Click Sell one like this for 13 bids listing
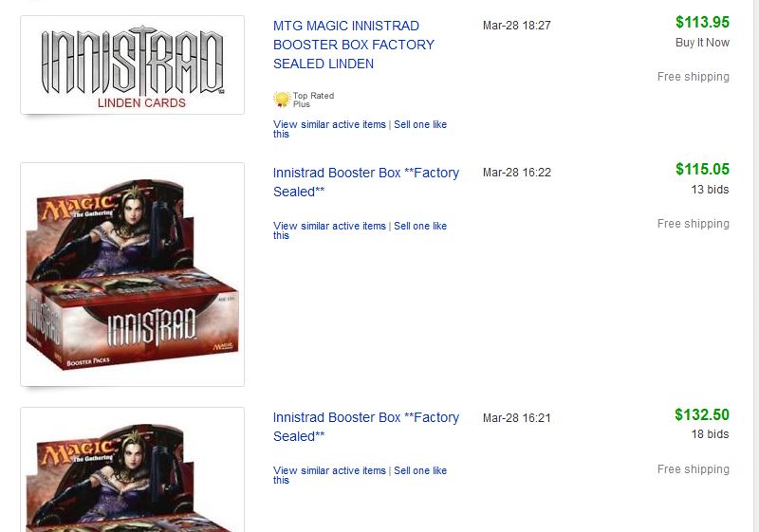Screen dimensions: 759x532 (420, 226)
